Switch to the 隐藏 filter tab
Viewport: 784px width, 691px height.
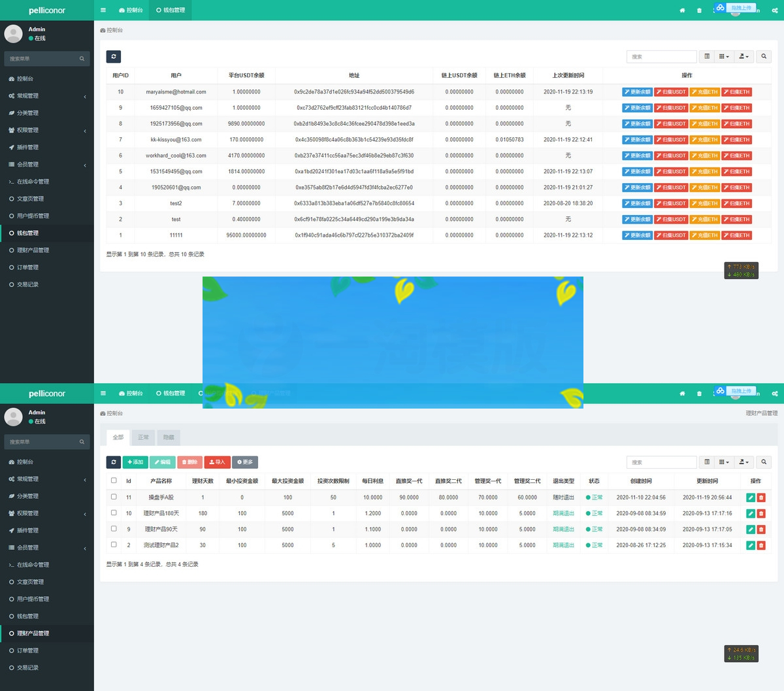pos(169,437)
